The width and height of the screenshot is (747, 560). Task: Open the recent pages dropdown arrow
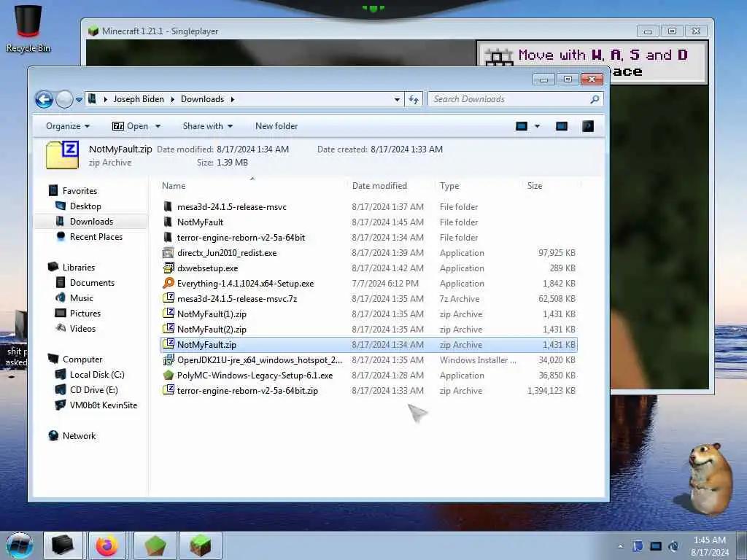(x=79, y=99)
